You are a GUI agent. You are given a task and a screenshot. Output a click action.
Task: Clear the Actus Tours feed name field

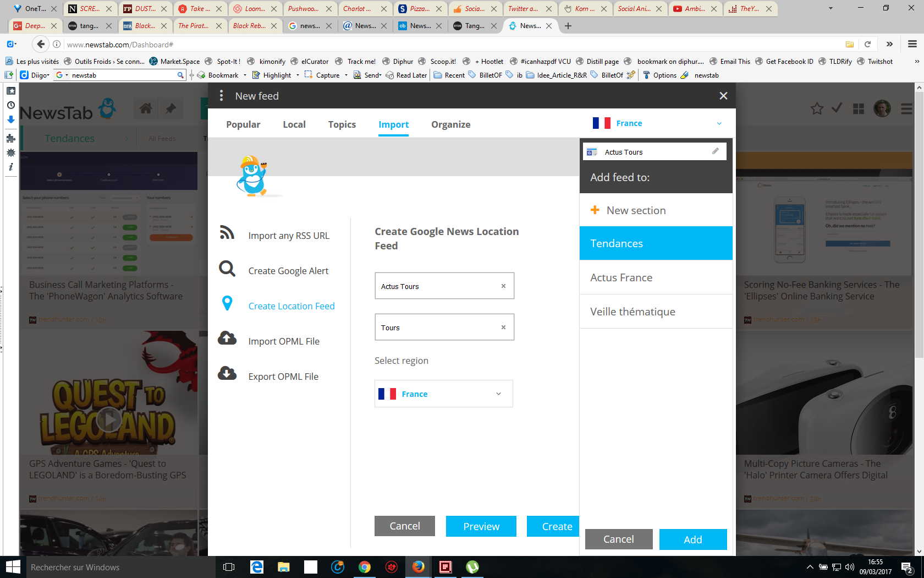[x=503, y=286]
